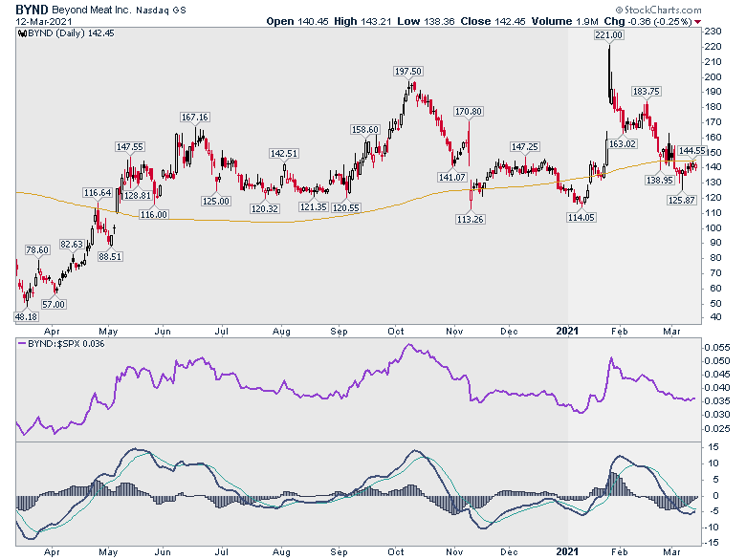Click the 147.55 May high label
The image size is (746, 560).
pos(130,147)
